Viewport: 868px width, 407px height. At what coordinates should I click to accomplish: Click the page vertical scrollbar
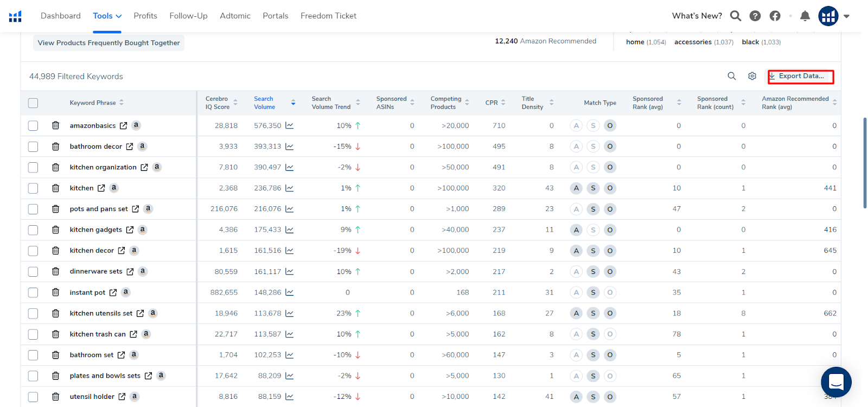864,163
